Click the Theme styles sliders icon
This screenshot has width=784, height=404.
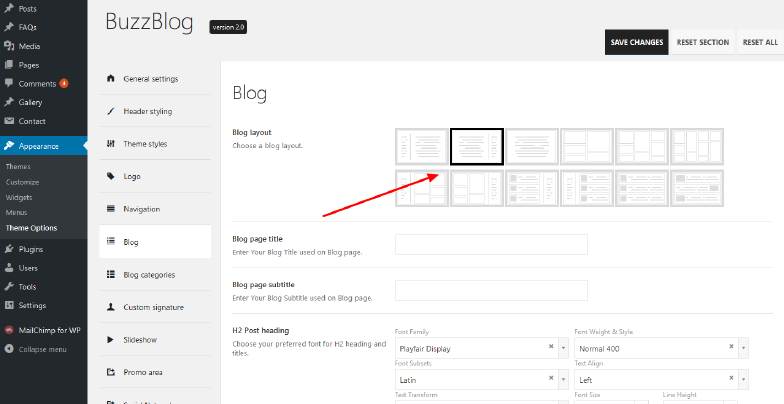(x=111, y=144)
